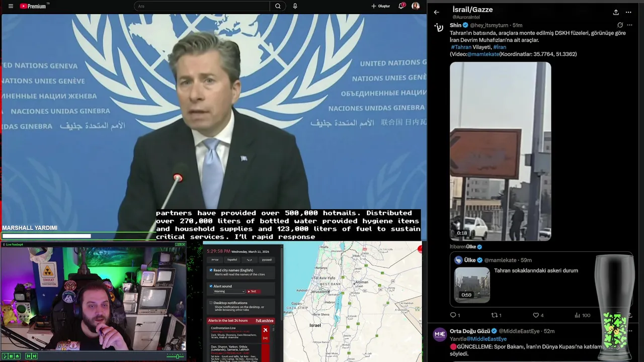Skip to next in Live Feed player
Image resolution: width=644 pixels, height=362 pixels.
[x=34, y=356]
